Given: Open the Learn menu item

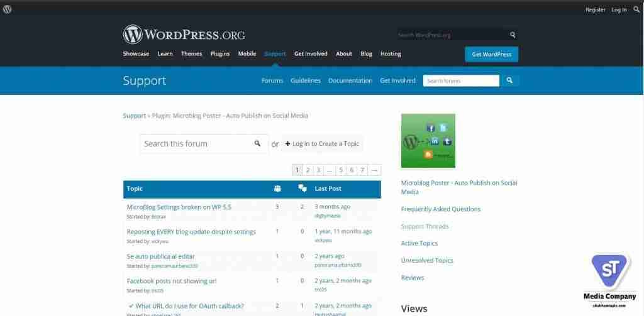Looking at the screenshot, I should click(165, 54).
